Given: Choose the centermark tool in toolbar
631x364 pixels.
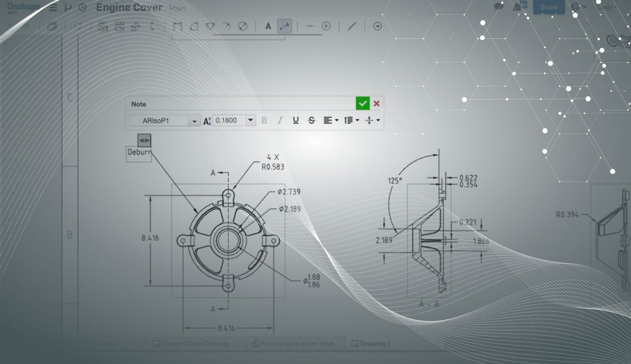Looking at the screenshot, I should (326, 26).
